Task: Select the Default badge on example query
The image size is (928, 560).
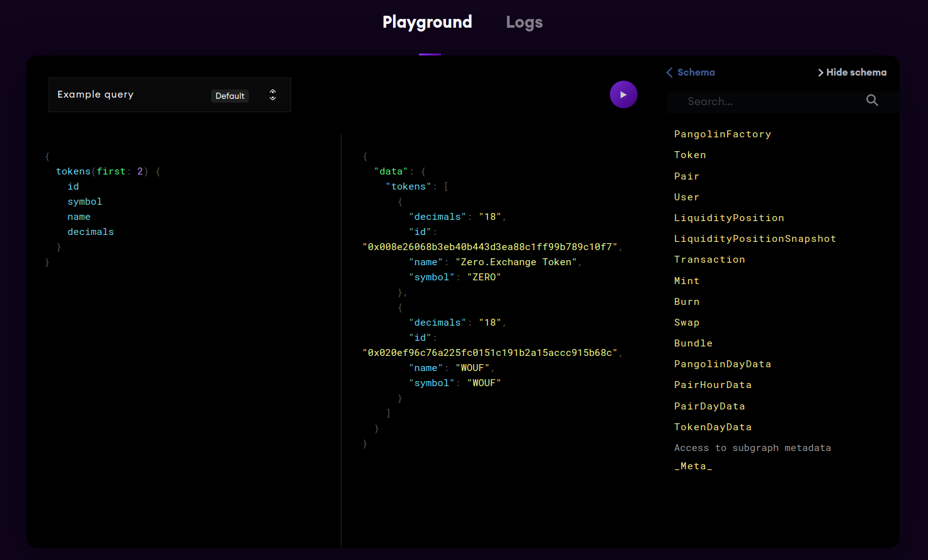Action: 229,96
